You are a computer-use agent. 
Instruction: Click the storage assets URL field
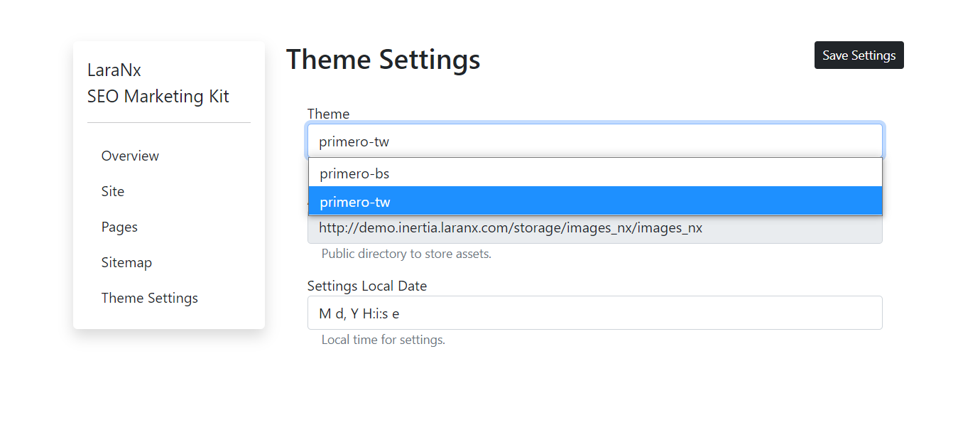[594, 227]
